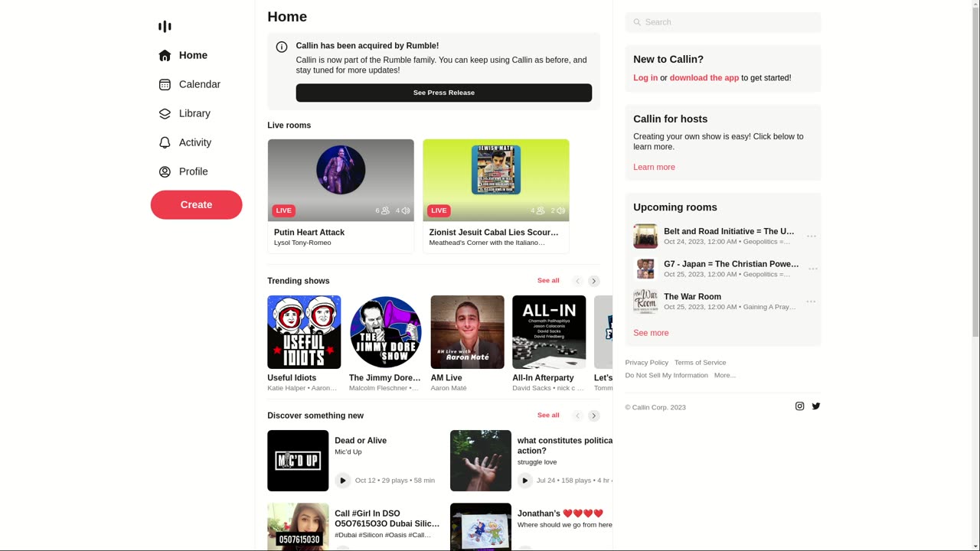Click the info icon in acquisition banner

[282, 47]
